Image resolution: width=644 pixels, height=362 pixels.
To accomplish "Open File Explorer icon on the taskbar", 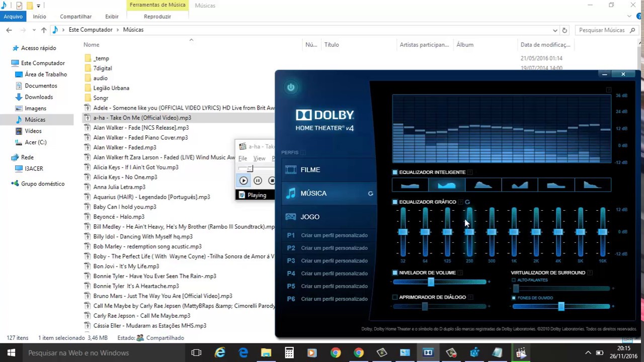I will [266, 353].
